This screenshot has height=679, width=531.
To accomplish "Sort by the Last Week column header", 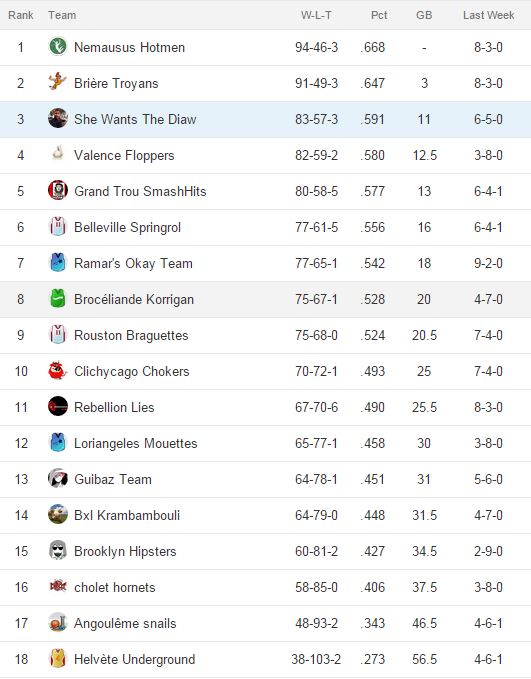I will (x=489, y=15).
